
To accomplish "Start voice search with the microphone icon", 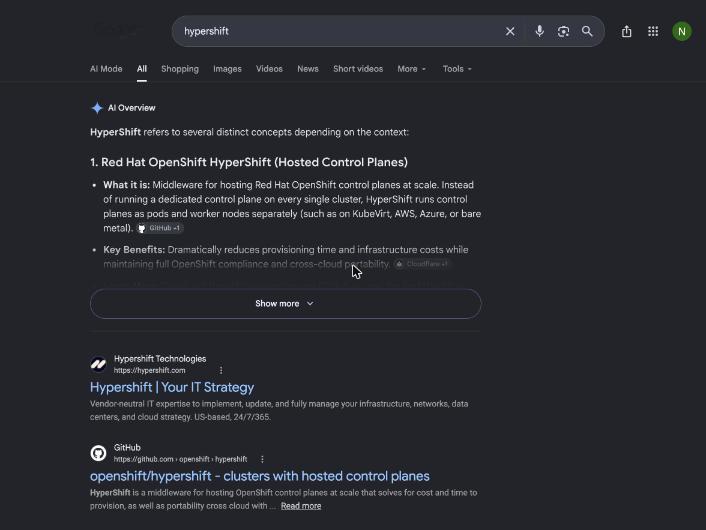I will pyautogui.click(x=539, y=31).
